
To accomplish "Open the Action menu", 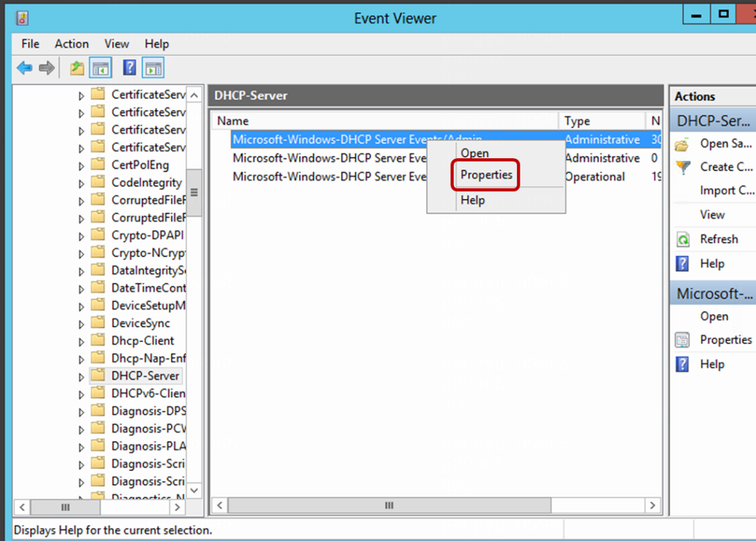I will 71,44.
